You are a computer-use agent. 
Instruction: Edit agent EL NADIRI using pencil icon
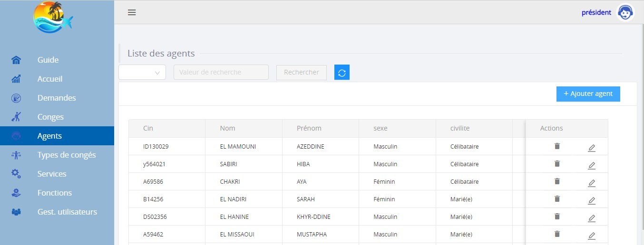[x=591, y=201]
